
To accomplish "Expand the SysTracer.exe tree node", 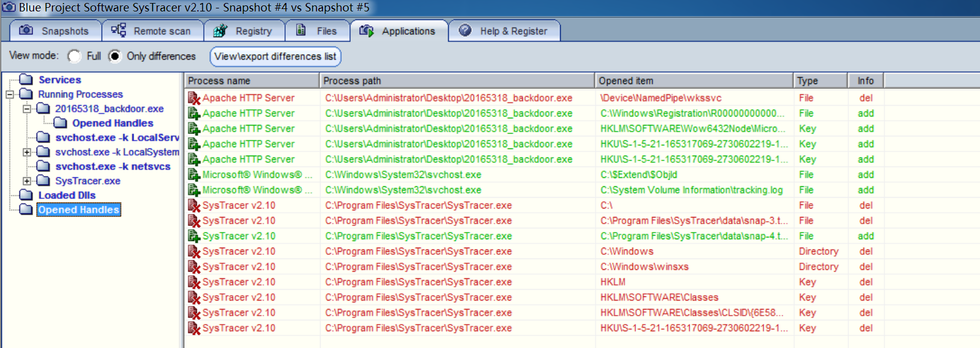I will (26, 181).
